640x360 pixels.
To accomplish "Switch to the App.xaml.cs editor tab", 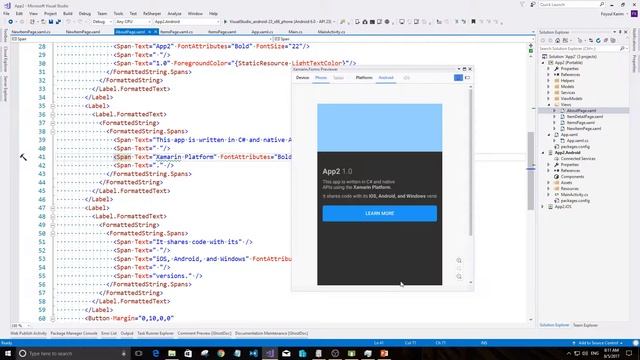I will 262,32.
